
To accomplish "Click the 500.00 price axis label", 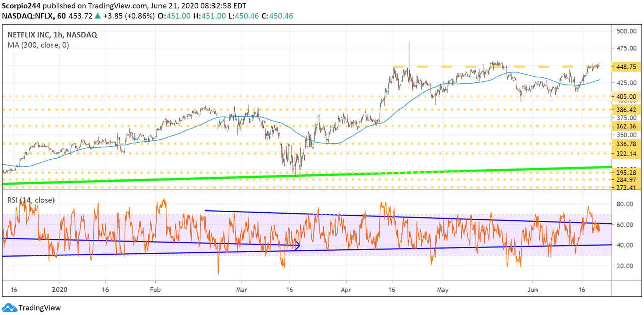I will [x=625, y=31].
